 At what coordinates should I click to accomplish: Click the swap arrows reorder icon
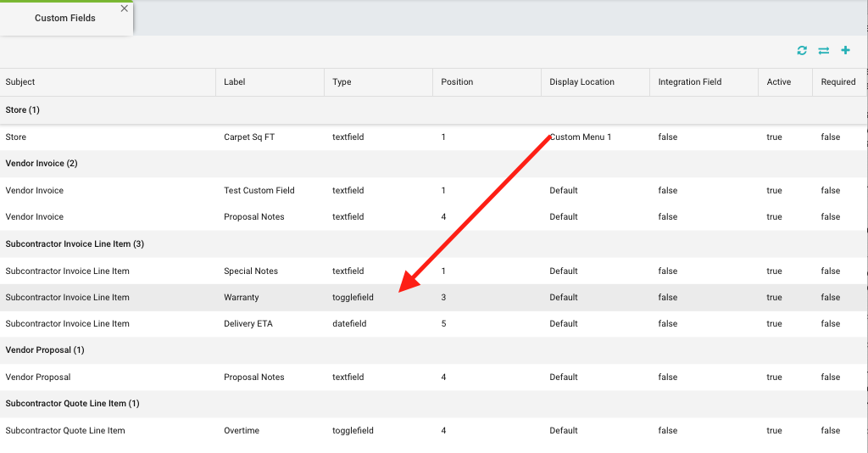[x=823, y=51]
